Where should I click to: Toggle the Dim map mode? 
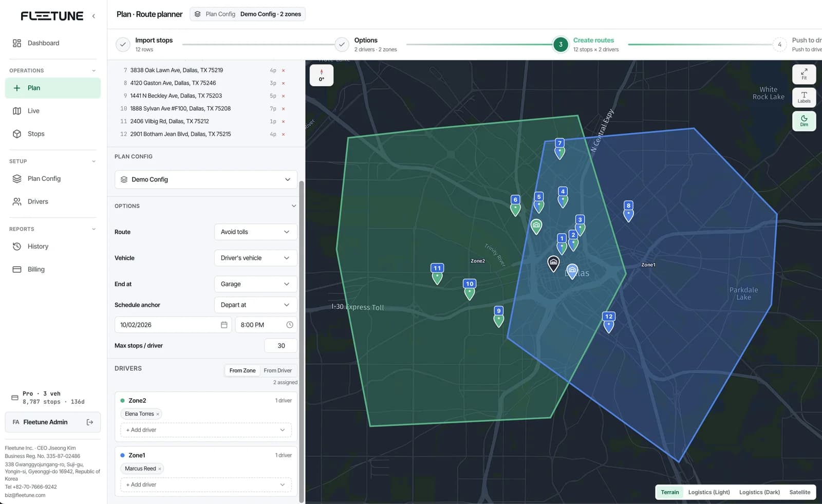click(x=804, y=121)
